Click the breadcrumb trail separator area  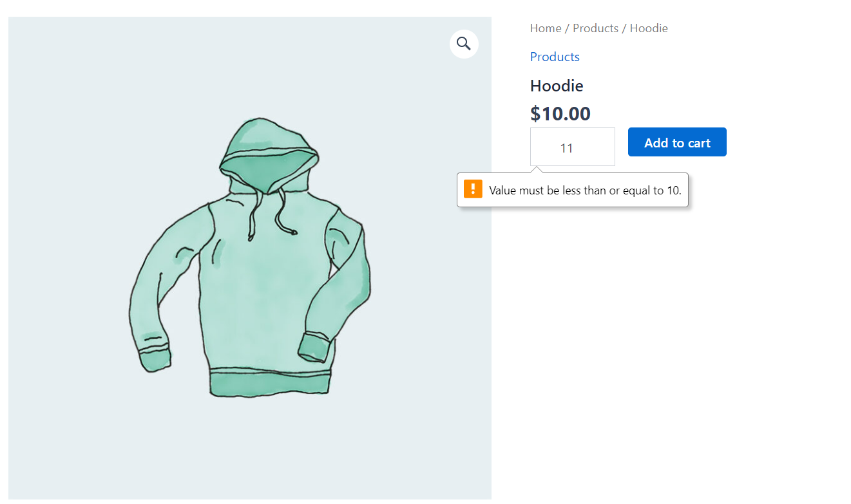click(x=566, y=28)
